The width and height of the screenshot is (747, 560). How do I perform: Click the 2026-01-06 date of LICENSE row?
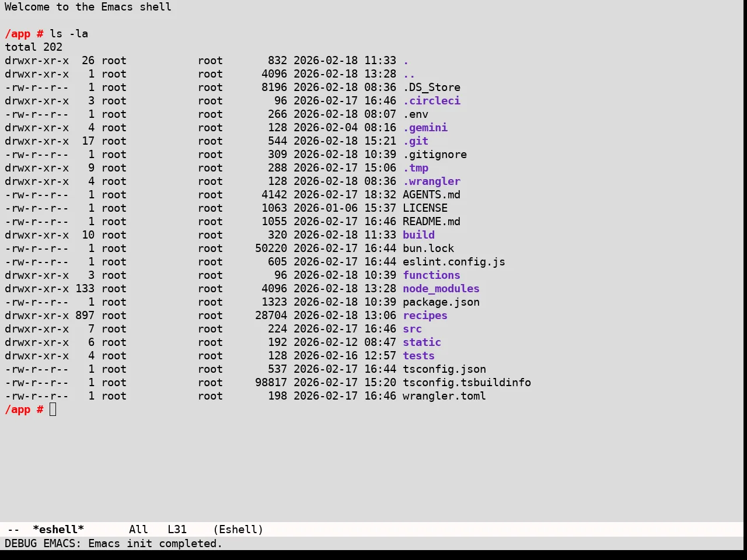point(326,208)
